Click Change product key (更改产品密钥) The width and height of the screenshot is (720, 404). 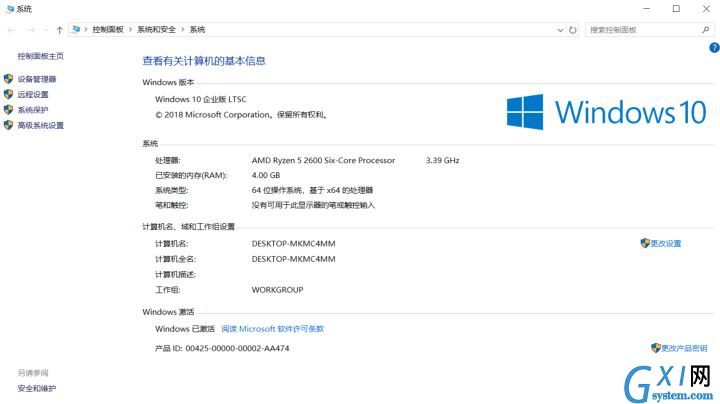(684, 348)
